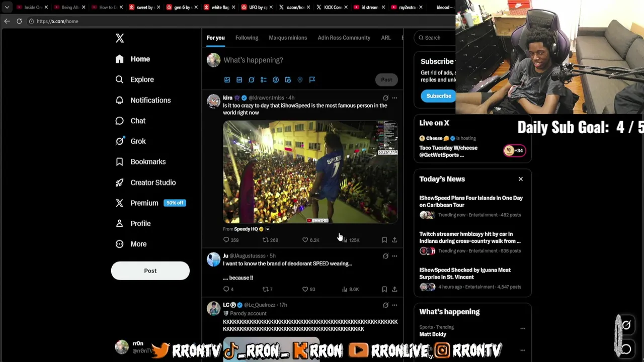Open Chat in the sidebar
Image resolution: width=644 pixels, height=362 pixels.
pyautogui.click(x=130, y=121)
